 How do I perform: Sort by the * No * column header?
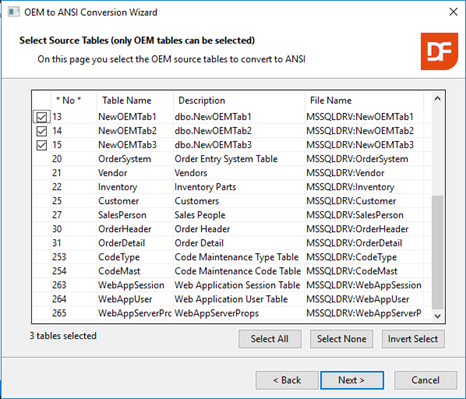[74, 100]
